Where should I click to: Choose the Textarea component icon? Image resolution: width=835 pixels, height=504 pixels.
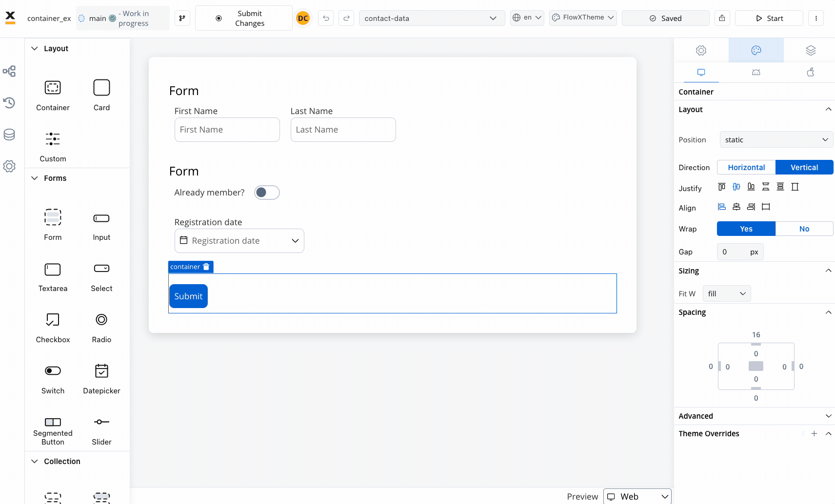53,269
